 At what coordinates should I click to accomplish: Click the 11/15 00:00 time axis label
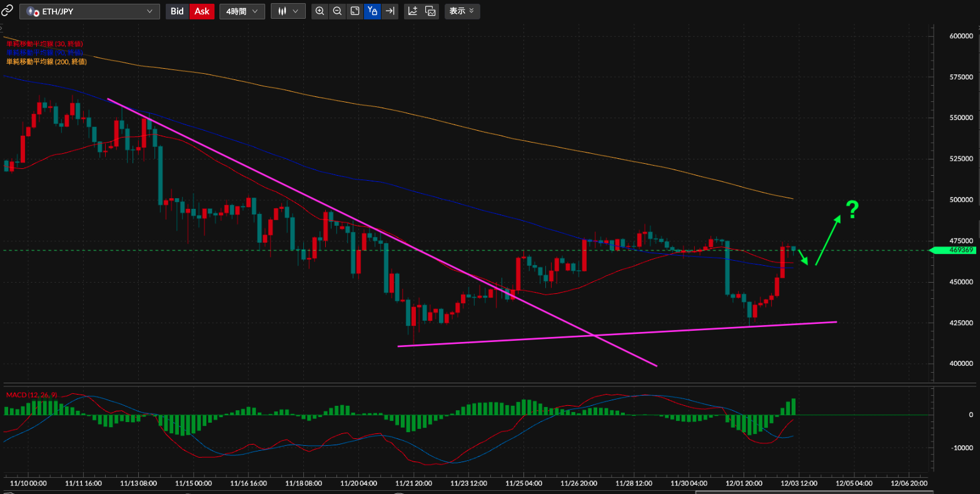click(194, 483)
